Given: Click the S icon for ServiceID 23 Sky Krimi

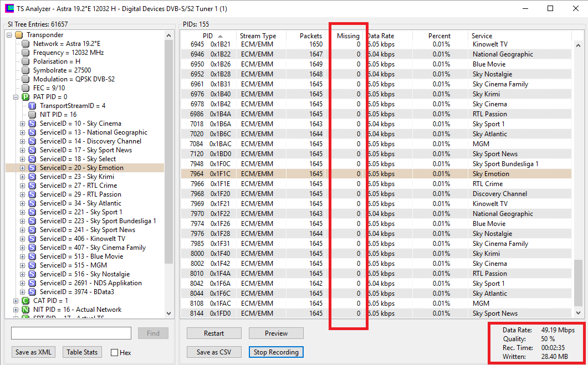Looking at the screenshot, I should [32, 177].
